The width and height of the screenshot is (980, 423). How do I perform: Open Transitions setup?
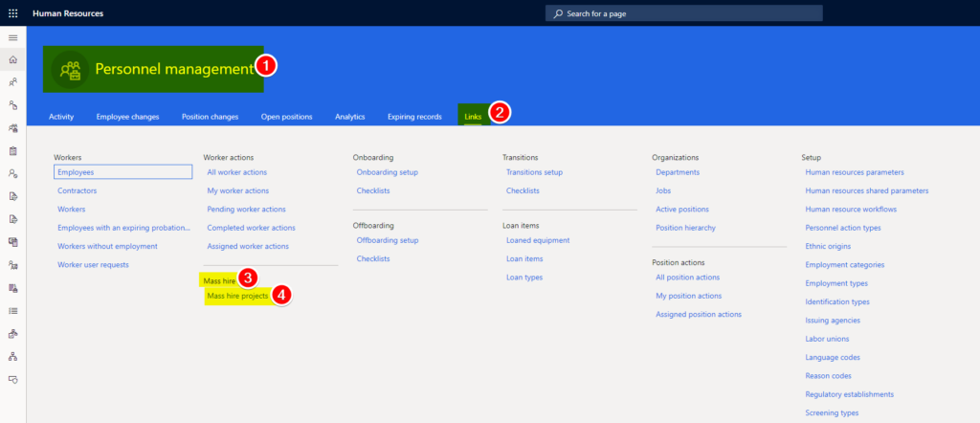click(534, 172)
